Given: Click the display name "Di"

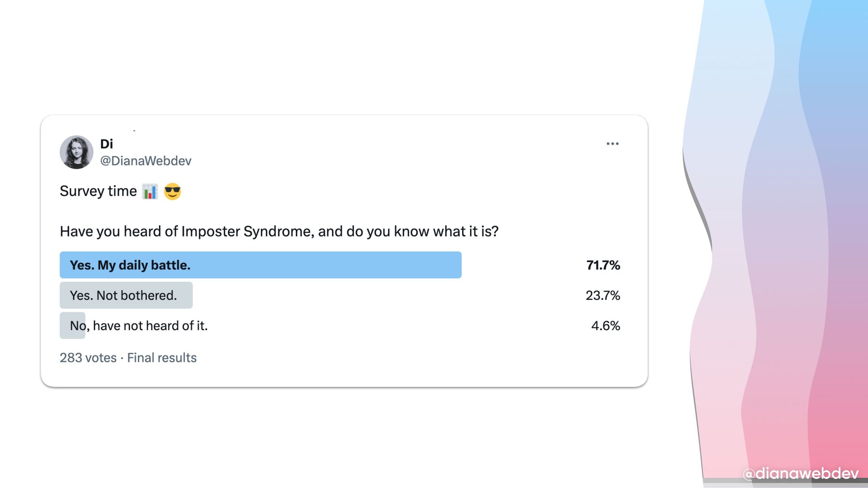Looking at the screenshot, I should tap(106, 144).
